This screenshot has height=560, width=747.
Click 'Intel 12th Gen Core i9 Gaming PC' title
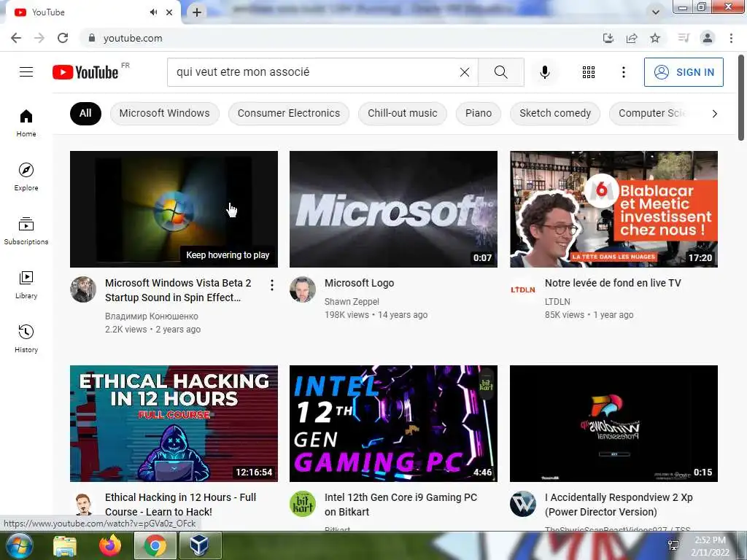click(x=400, y=505)
